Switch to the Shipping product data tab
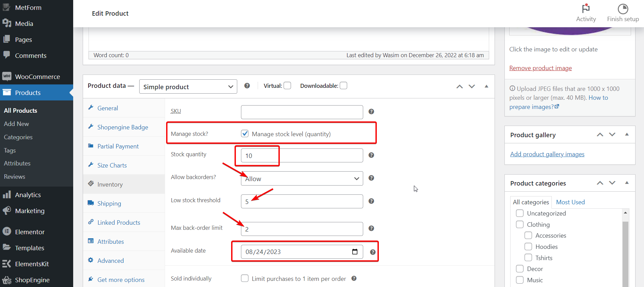This screenshot has height=287, width=644. point(109,204)
